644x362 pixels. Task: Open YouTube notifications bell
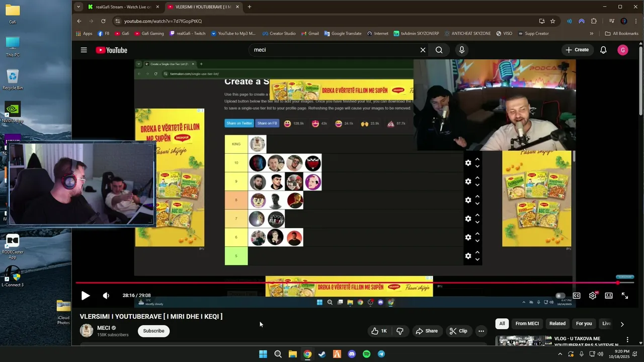pyautogui.click(x=603, y=50)
